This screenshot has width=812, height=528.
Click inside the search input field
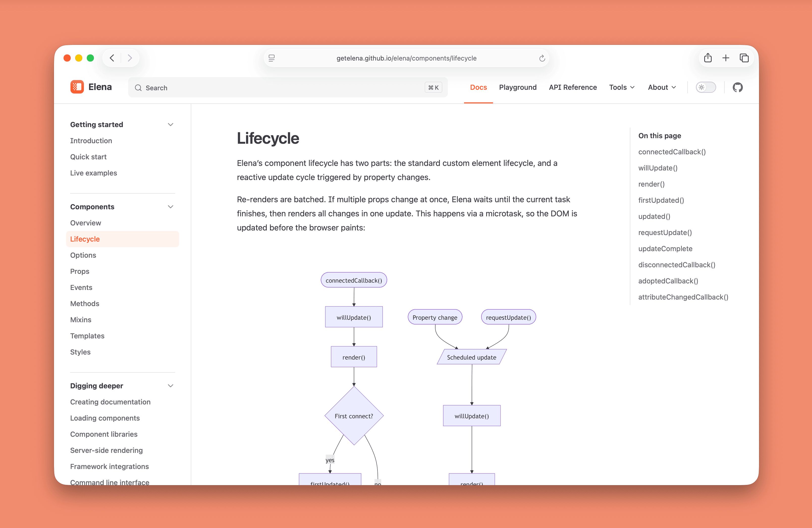273,87
